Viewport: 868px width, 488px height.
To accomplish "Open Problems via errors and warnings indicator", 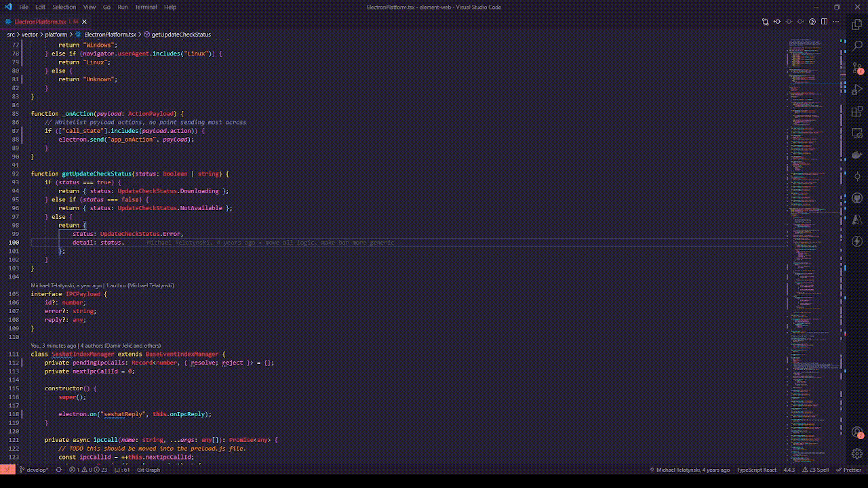I will 88,470.
